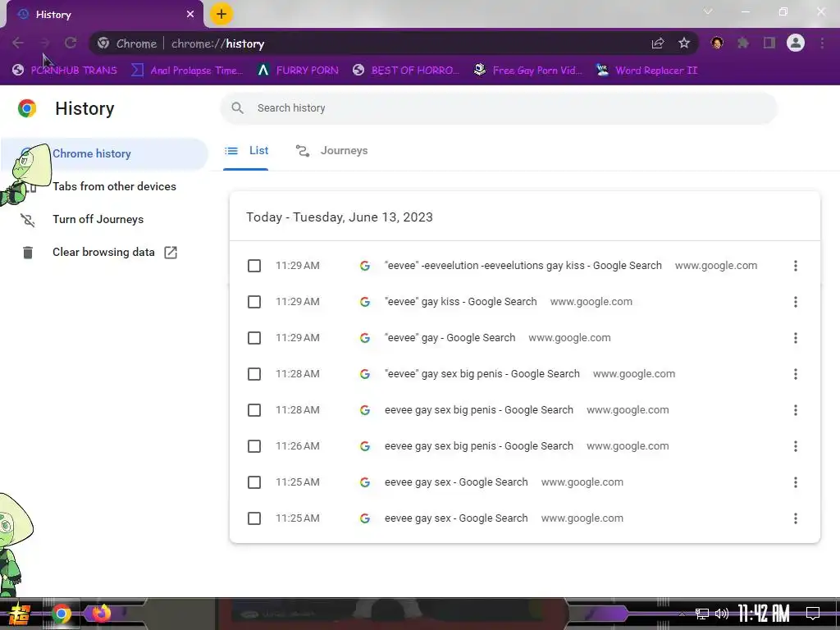The height and width of the screenshot is (630, 840).
Task: Open Firefox from the taskbar
Action: [101, 614]
